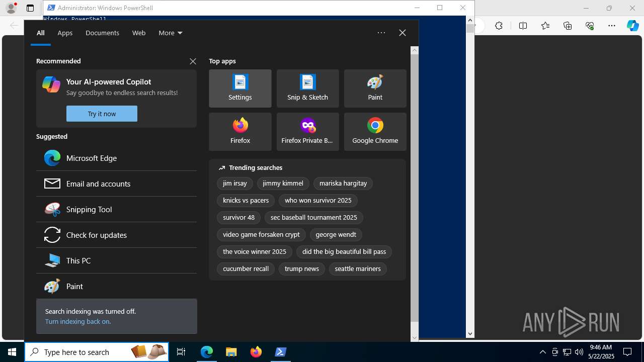Search trending 'did the big beautiful bill pass'
This screenshot has height=362, width=644.
(344, 252)
